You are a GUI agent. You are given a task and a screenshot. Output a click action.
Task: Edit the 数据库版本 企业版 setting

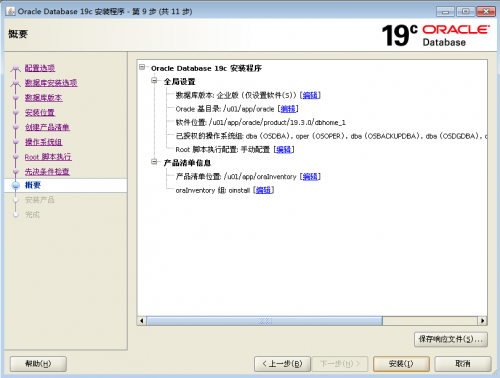[x=310, y=95]
